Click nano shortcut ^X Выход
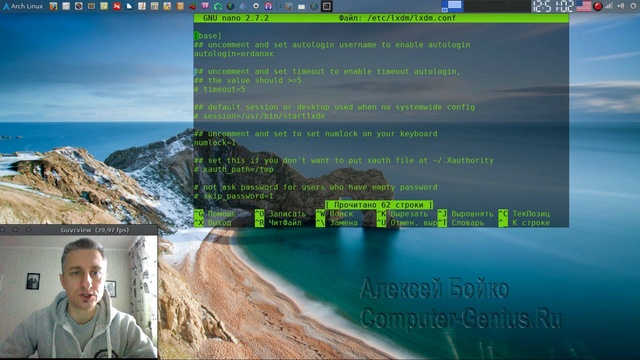 (213, 223)
